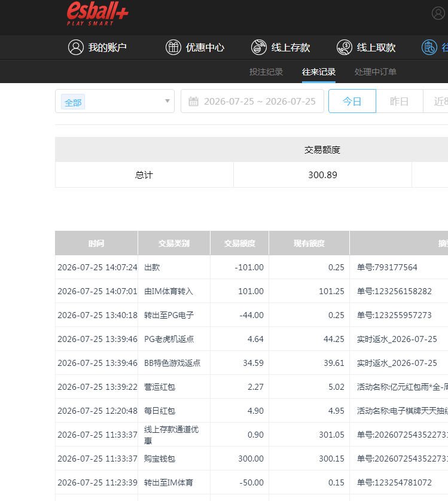448x501 pixels.
Task: Select the PG老虎机返点 entry
Action: 169,339
